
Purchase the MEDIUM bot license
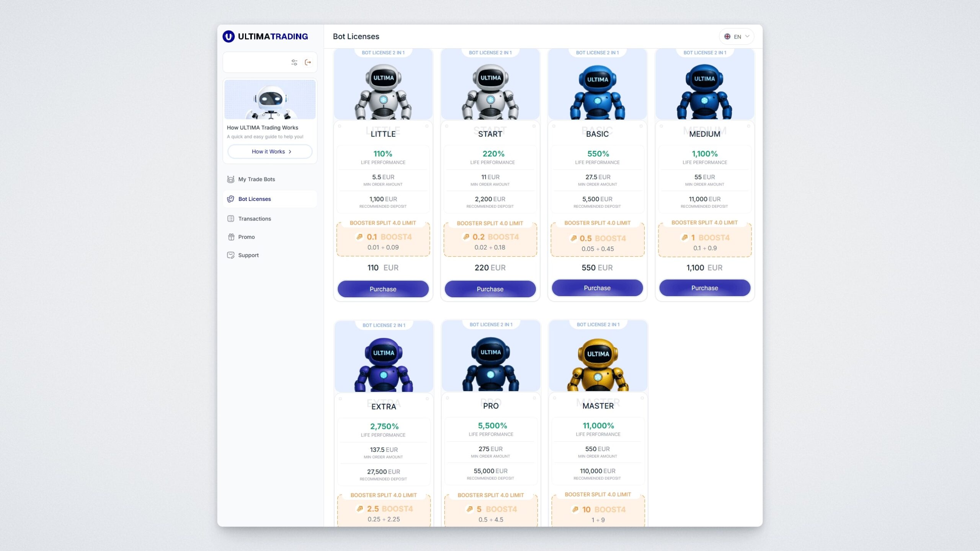[705, 288]
